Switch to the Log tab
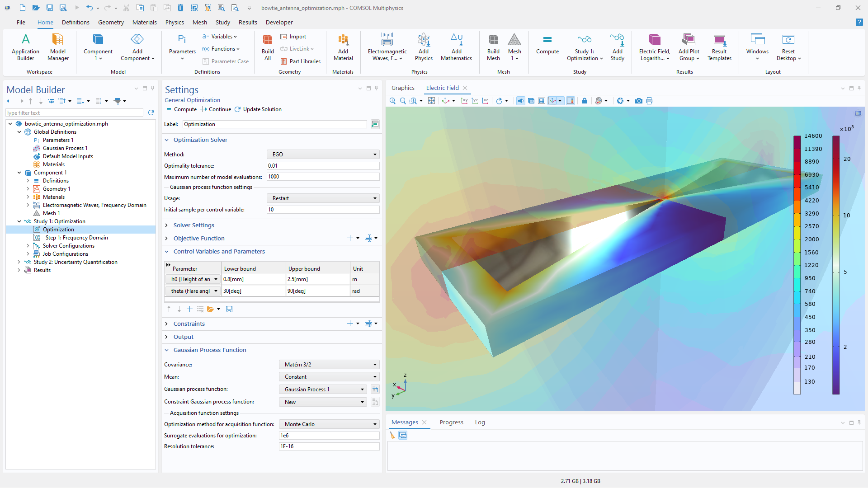Viewport: 868px width, 488px height. coord(480,422)
